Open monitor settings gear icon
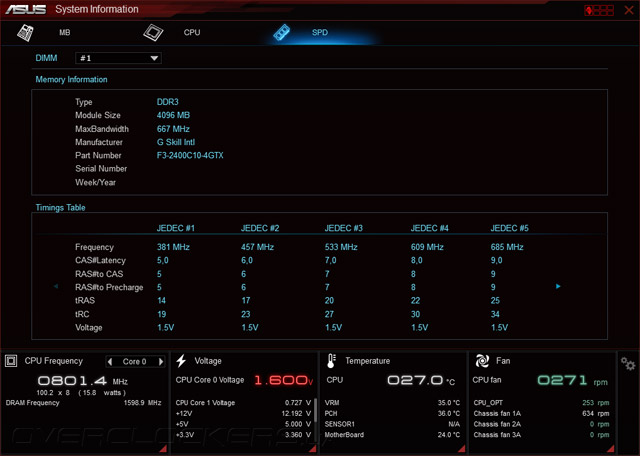Image resolution: width=640 pixels, height=456 pixels. 628,363
